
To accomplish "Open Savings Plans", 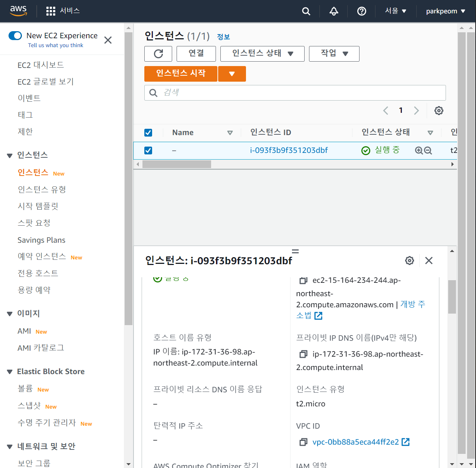I will point(42,240).
